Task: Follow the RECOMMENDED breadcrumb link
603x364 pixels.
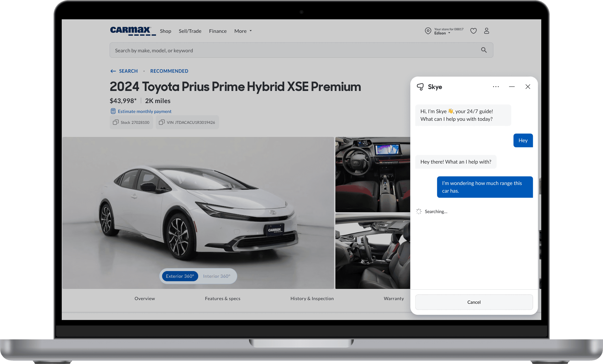Action: [x=169, y=71]
